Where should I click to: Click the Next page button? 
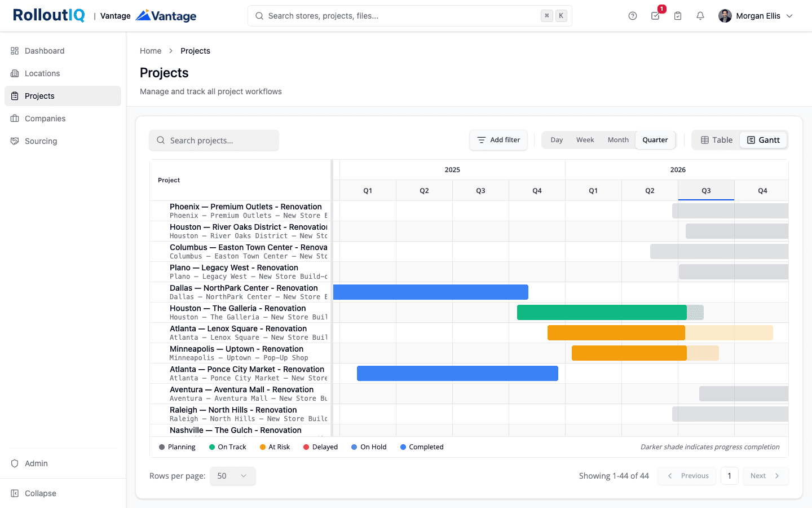pos(765,476)
